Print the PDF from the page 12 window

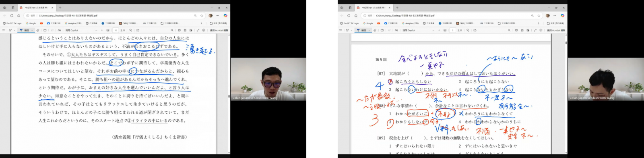179,30
